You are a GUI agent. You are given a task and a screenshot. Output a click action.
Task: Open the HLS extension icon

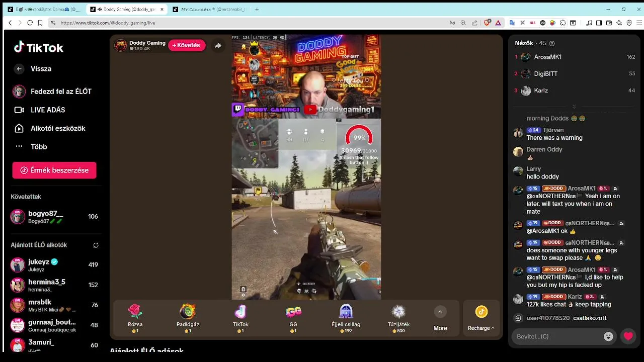tap(532, 23)
